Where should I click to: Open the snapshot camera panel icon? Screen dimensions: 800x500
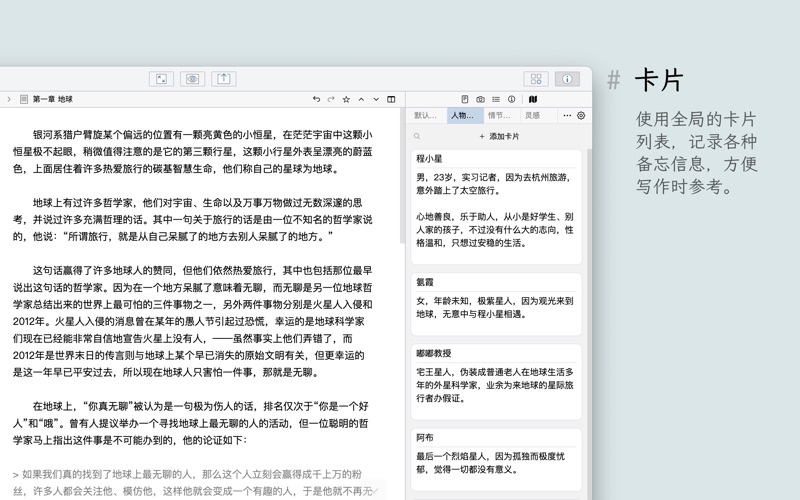480,100
